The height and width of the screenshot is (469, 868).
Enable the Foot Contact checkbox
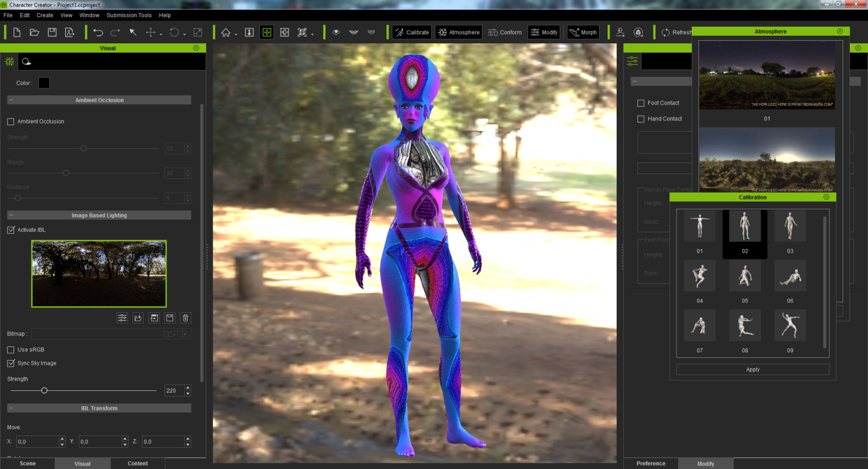pos(641,103)
